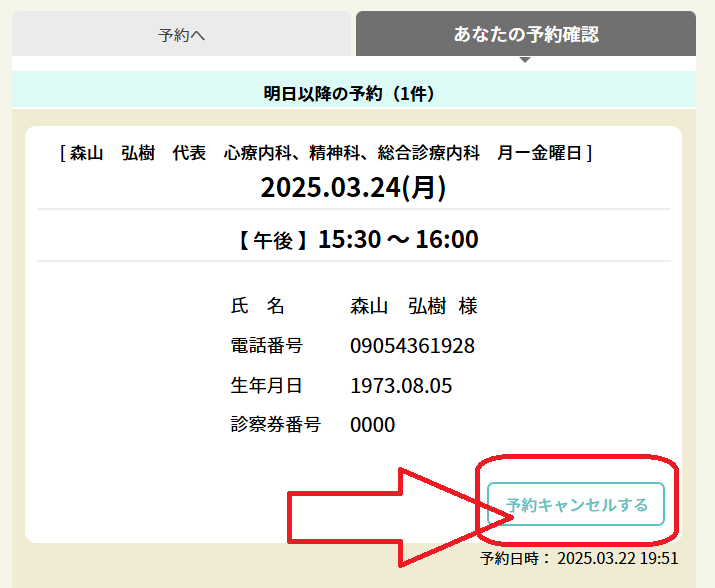This screenshot has height=588, width=715.
Task: Switch to the 予約へ tab
Action: (181, 35)
